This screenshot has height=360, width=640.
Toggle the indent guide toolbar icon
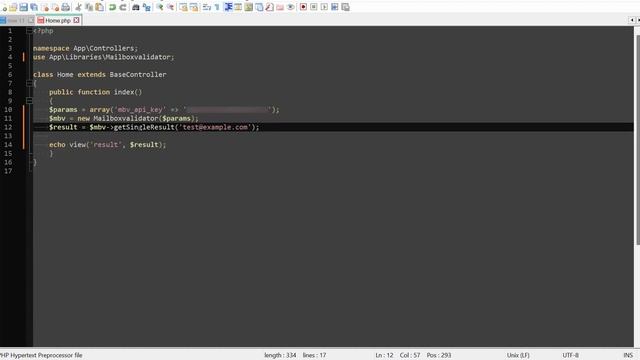point(228,7)
